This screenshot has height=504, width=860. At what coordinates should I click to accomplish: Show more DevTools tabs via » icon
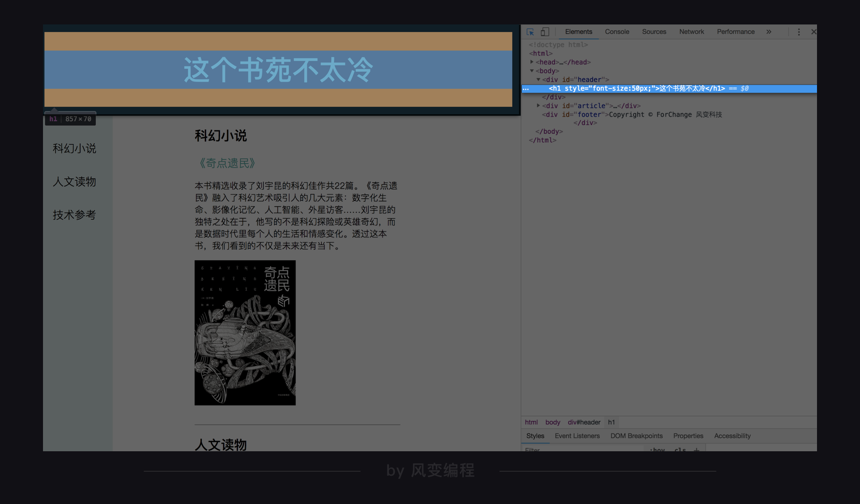769,32
